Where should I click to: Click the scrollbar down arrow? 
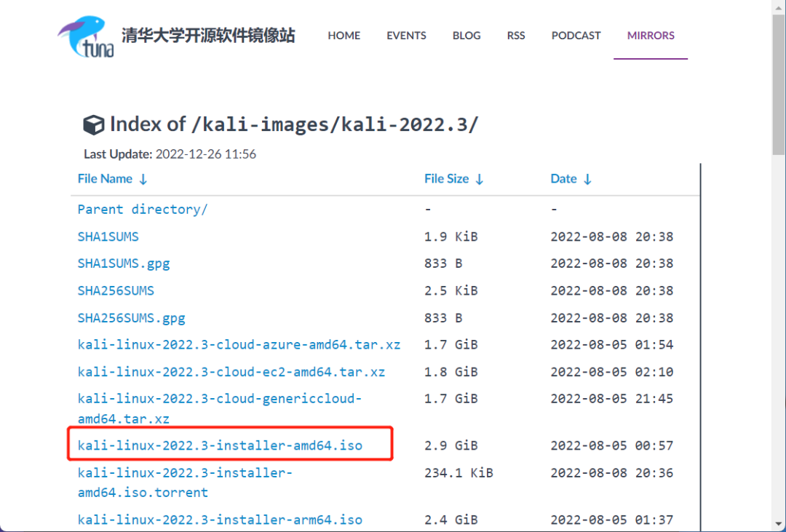pos(779,524)
